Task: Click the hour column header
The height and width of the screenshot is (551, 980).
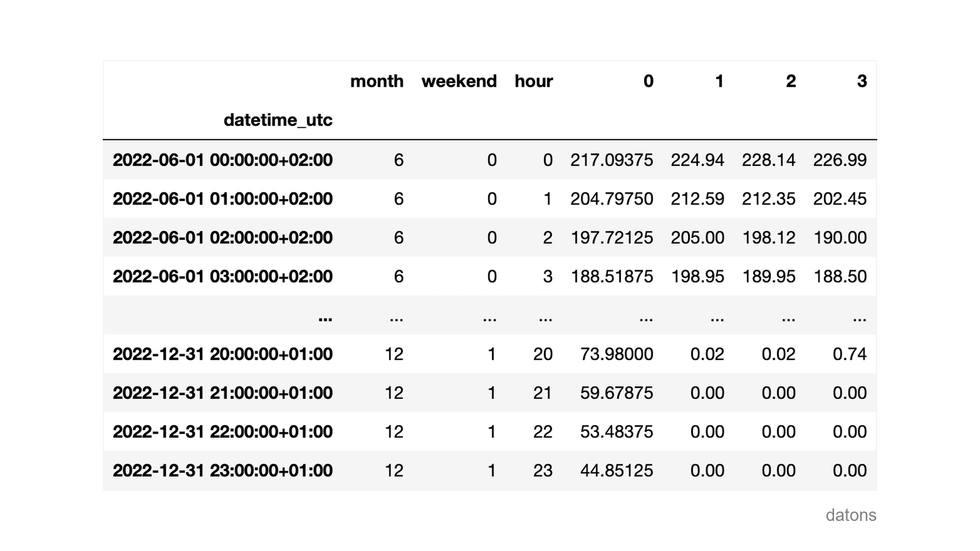Action: point(533,81)
